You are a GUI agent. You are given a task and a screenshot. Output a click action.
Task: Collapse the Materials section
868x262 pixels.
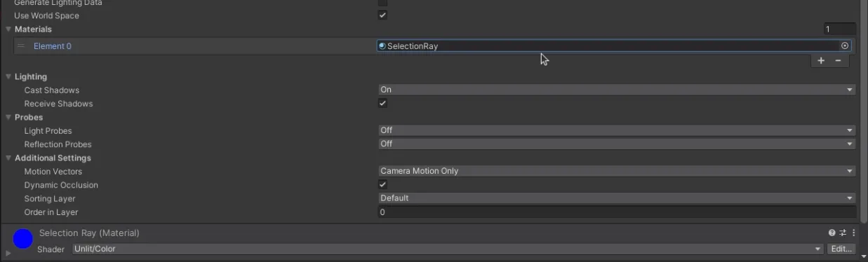(8, 29)
